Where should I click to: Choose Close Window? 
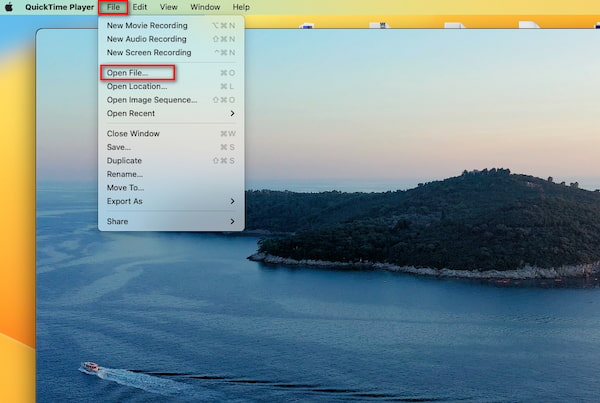coord(171,134)
